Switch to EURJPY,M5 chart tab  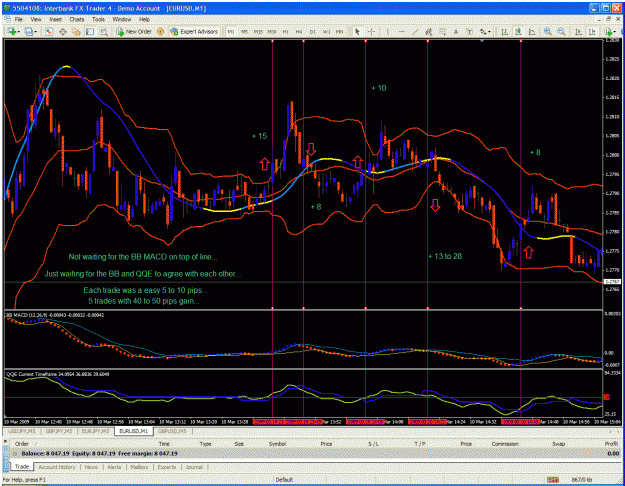pyautogui.click(x=96, y=431)
